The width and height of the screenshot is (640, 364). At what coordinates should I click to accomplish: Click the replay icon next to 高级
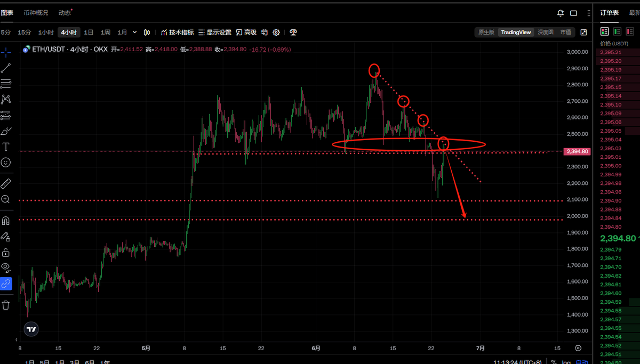point(264,33)
